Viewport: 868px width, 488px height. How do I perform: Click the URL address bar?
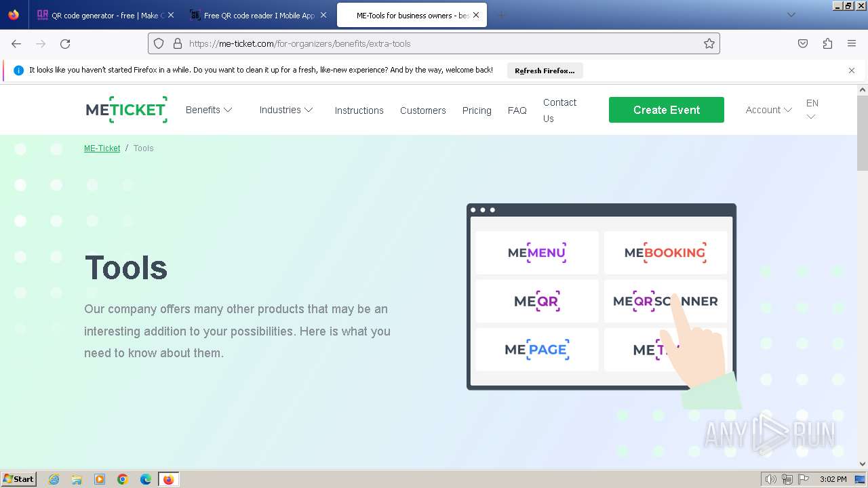click(434, 43)
